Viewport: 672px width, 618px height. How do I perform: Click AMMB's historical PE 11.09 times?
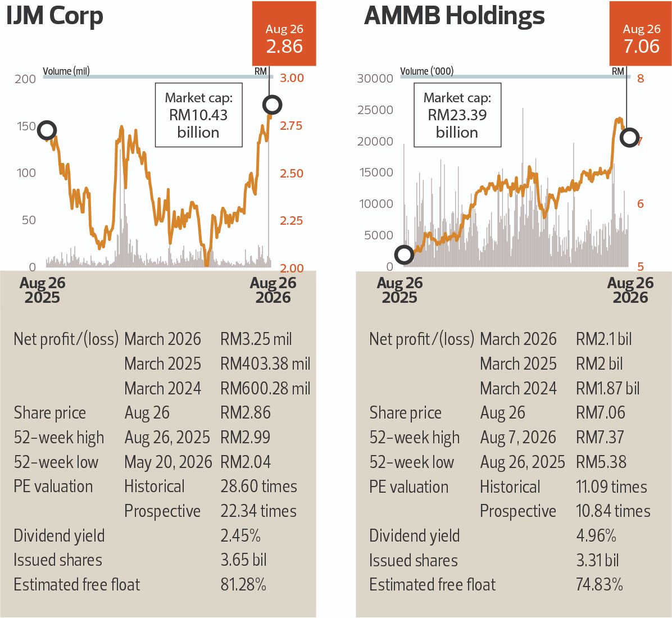[x=611, y=487]
